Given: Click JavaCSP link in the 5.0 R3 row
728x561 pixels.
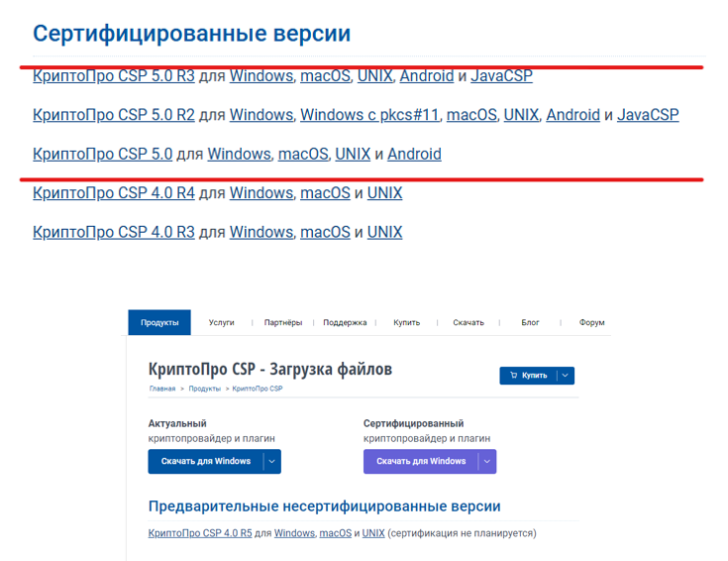Looking at the screenshot, I should 501,75.
